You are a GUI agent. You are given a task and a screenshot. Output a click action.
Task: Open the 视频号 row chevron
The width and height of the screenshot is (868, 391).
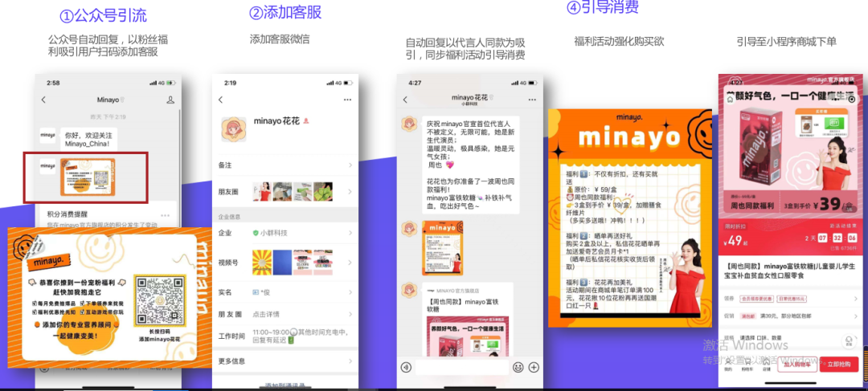[x=350, y=263]
